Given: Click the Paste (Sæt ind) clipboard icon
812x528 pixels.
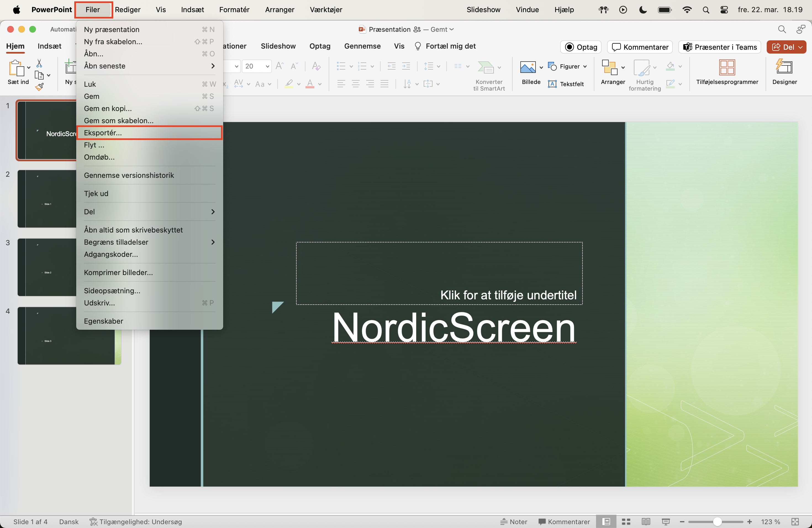Looking at the screenshot, I should tap(16, 68).
